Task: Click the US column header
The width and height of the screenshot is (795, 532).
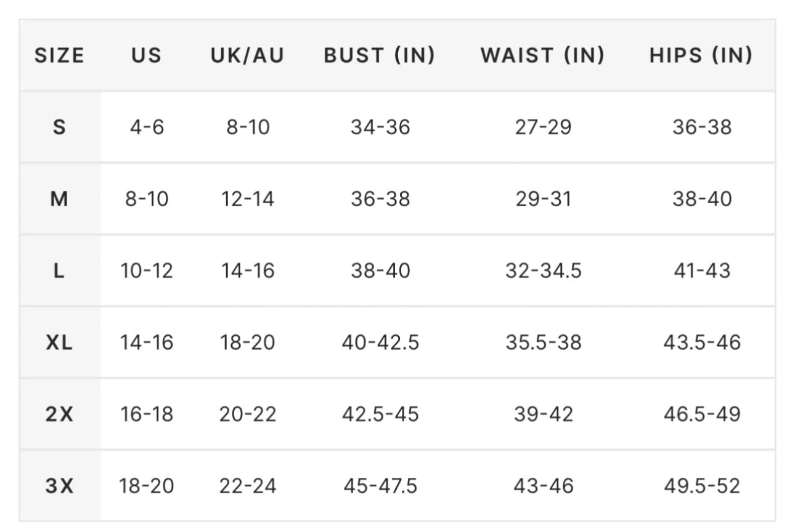Action: 146,55
